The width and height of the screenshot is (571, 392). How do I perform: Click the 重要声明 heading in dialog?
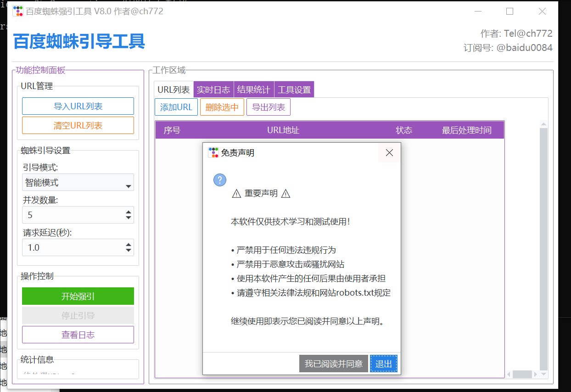tap(261, 193)
